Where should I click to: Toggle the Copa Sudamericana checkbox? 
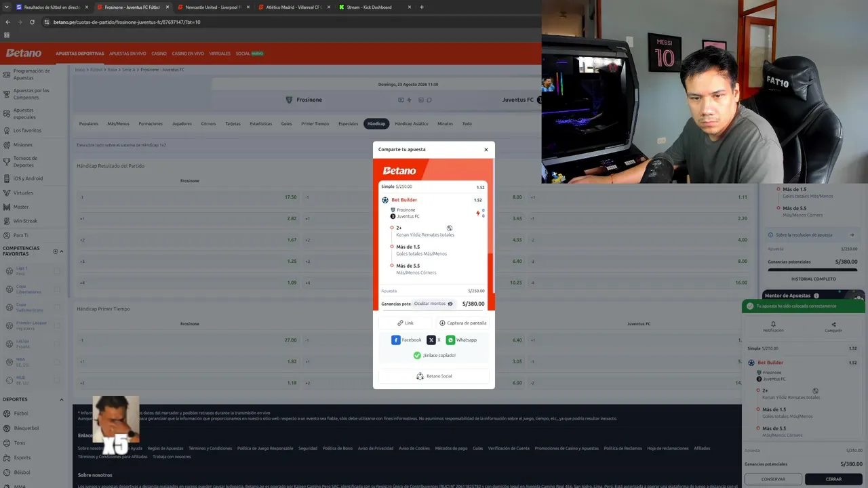coord(57,307)
